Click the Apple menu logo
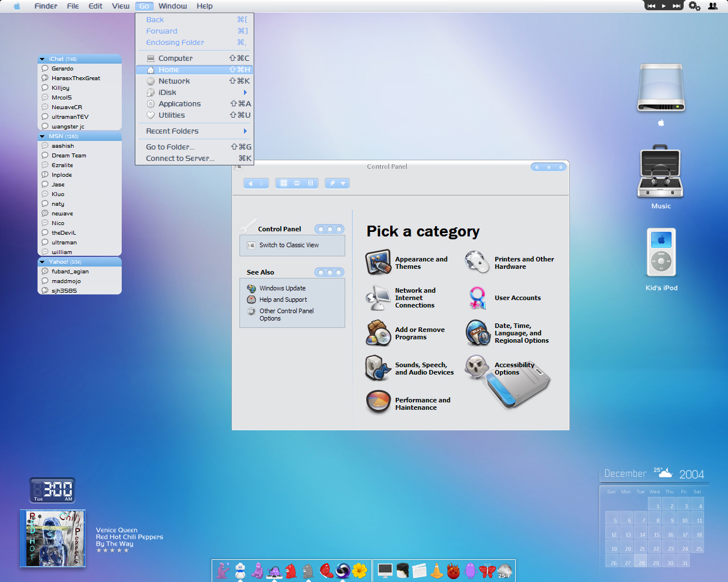 [x=17, y=6]
